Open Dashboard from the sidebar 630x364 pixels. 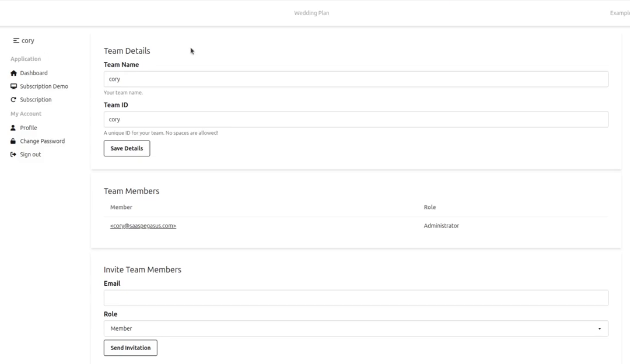click(x=34, y=73)
